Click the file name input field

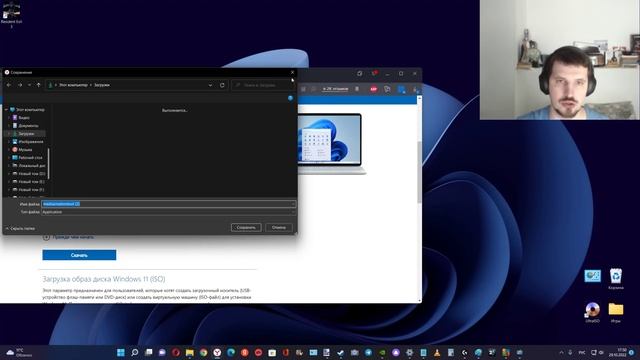tap(168, 204)
